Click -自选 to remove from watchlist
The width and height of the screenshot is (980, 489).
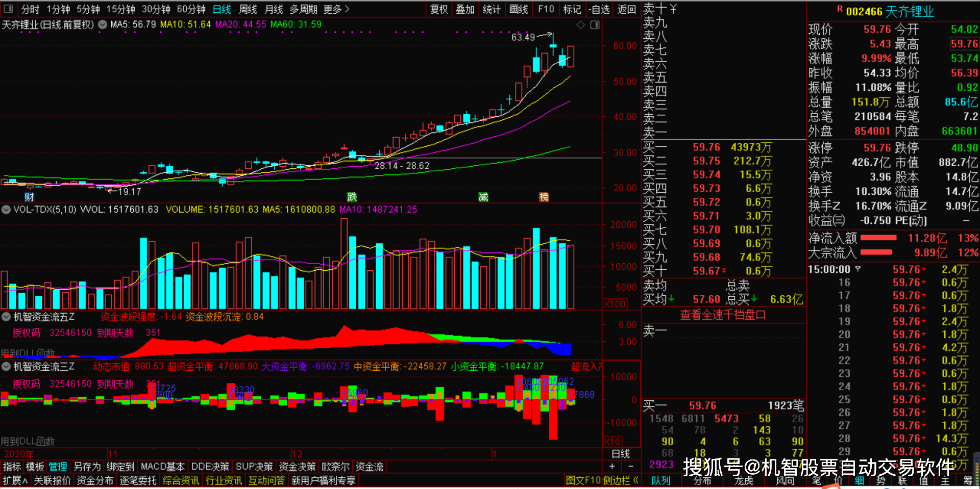[599, 9]
